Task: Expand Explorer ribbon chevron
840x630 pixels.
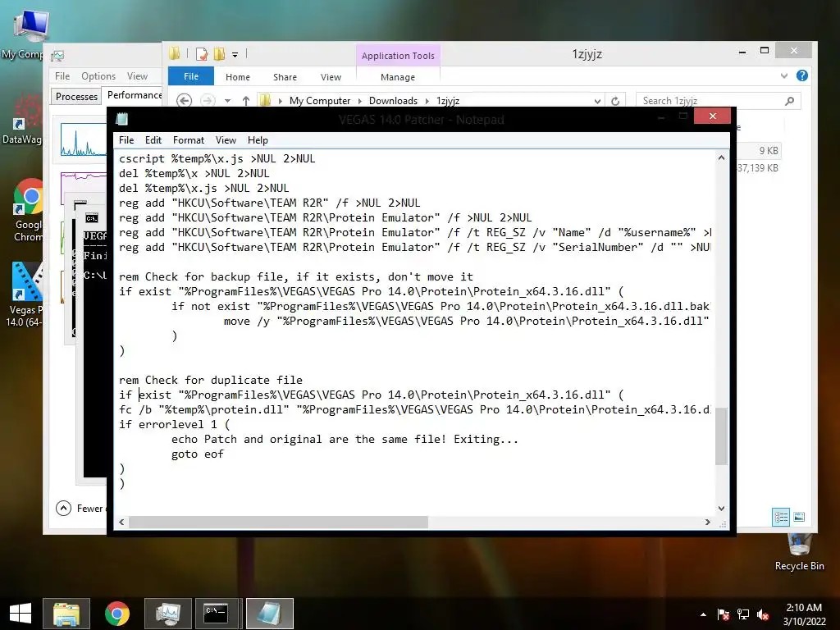Action: click(x=784, y=76)
